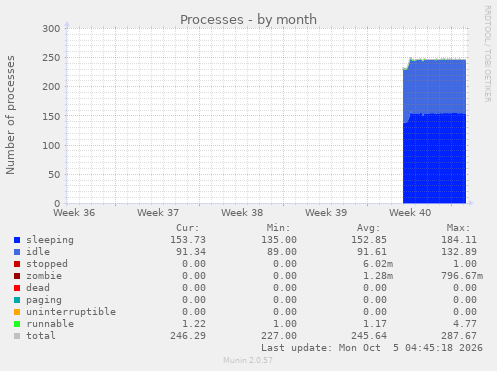Click sleeping current value 153.73

click(x=188, y=240)
